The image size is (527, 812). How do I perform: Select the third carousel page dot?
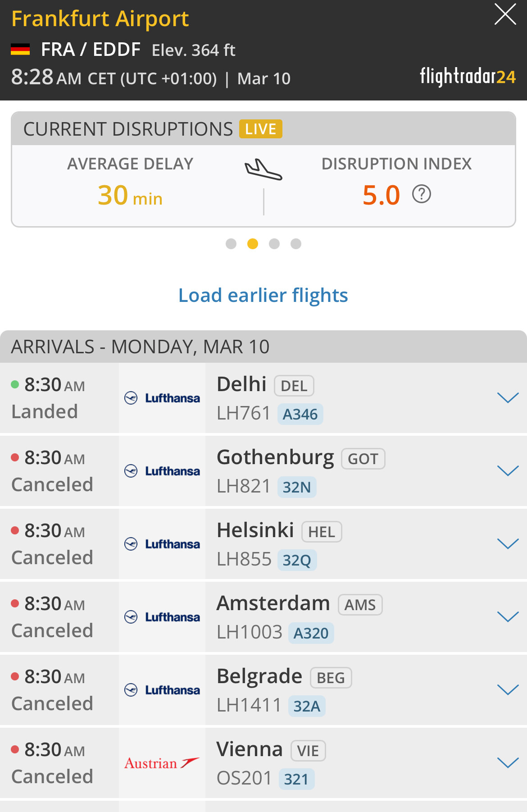pyautogui.click(x=274, y=244)
